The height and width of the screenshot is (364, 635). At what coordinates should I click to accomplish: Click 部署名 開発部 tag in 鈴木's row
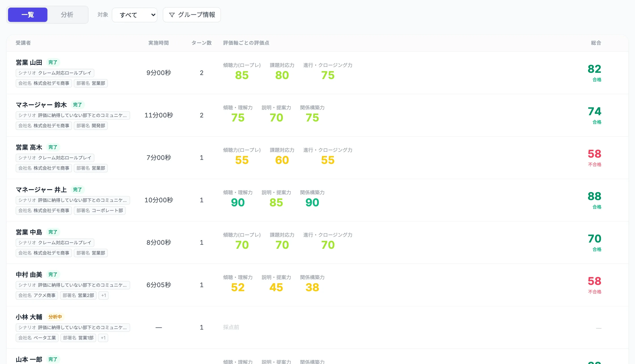(x=91, y=126)
